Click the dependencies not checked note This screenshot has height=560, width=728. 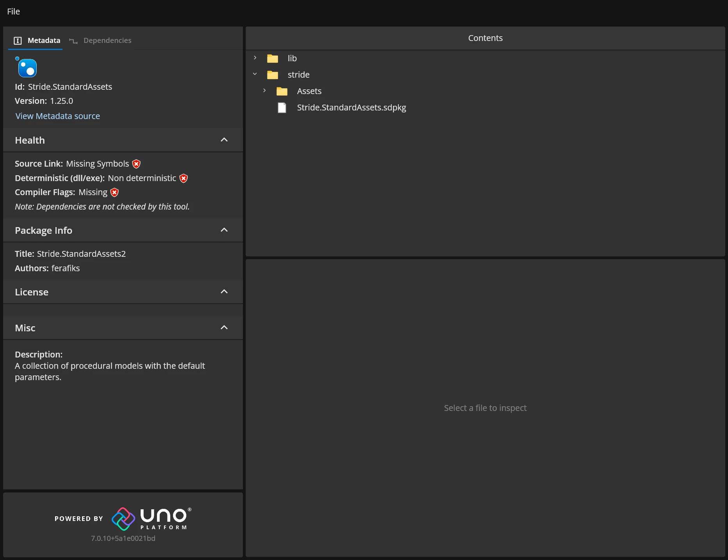click(102, 207)
